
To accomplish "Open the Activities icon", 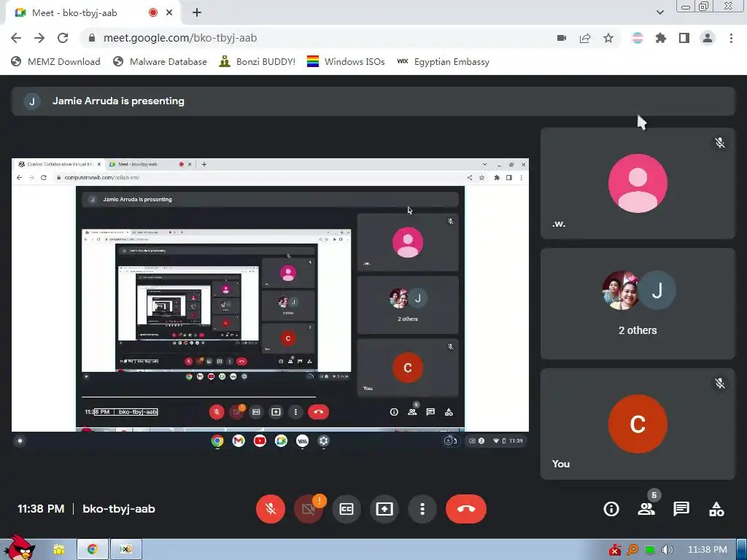I will [x=716, y=509].
